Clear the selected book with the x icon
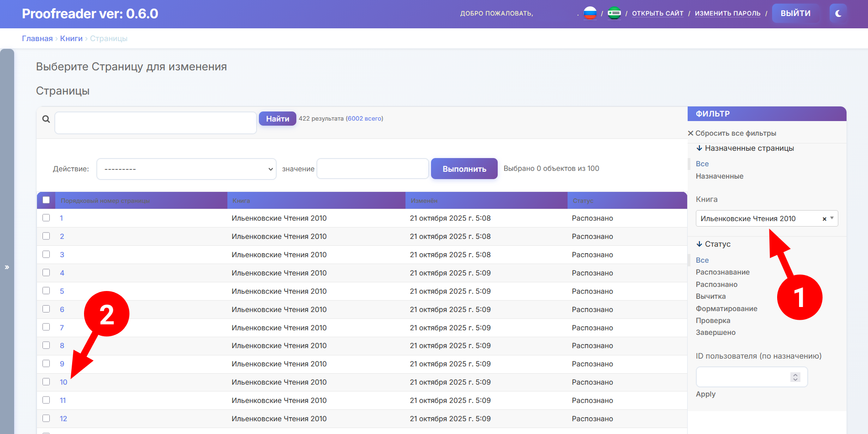The height and width of the screenshot is (434, 868). pos(824,219)
